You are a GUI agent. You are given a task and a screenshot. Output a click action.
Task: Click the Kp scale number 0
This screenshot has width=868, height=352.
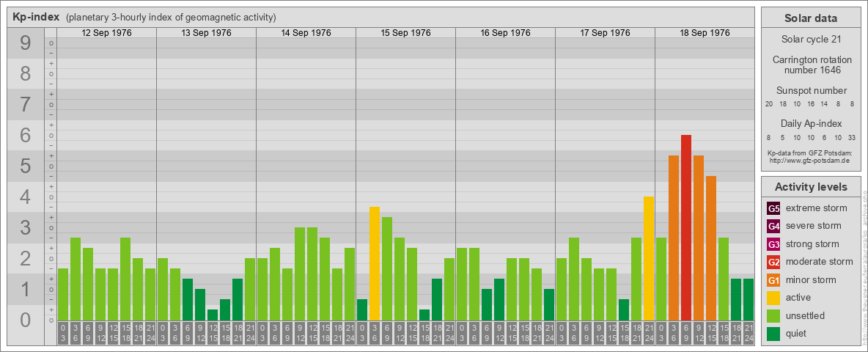26,320
